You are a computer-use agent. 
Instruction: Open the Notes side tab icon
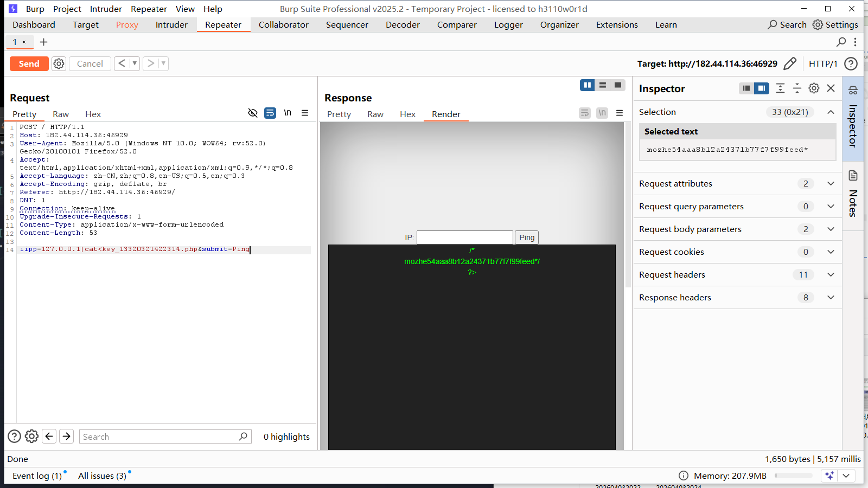click(853, 176)
